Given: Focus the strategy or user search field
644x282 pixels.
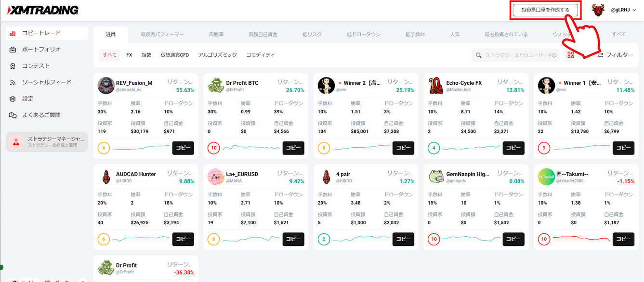Looking at the screenshot, I should pos(515,55).
